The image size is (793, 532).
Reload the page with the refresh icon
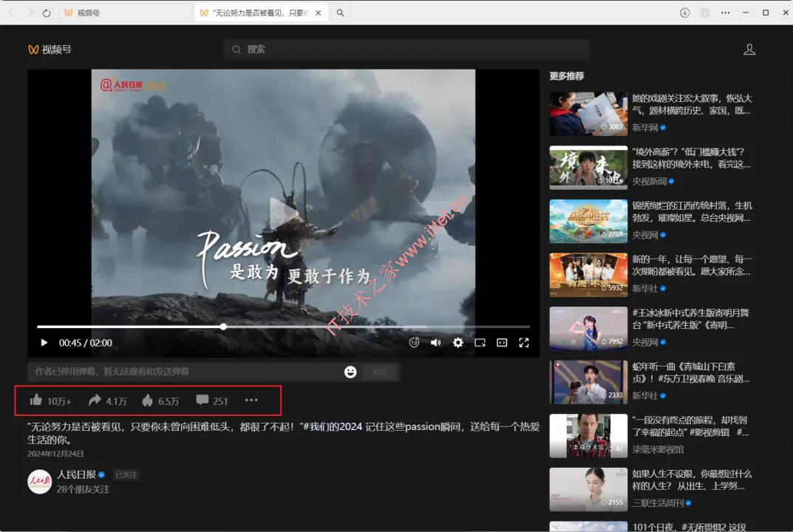click(47, 13)
